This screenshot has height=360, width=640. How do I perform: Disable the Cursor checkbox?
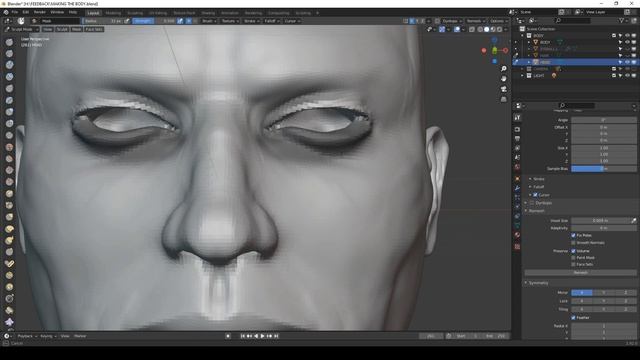click(x=535, y=195)
